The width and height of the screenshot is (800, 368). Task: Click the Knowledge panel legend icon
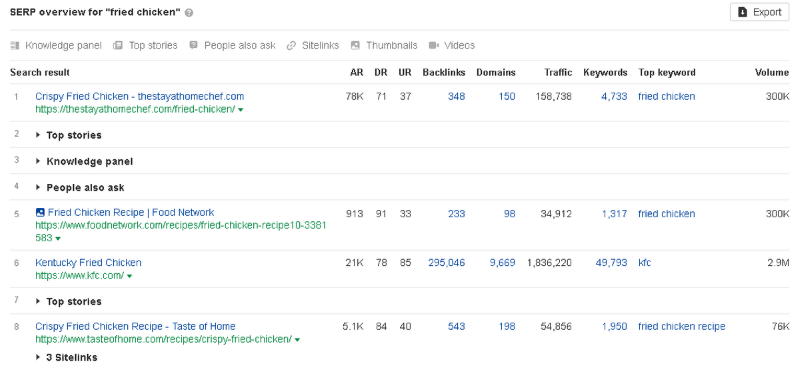coord(15,45)
